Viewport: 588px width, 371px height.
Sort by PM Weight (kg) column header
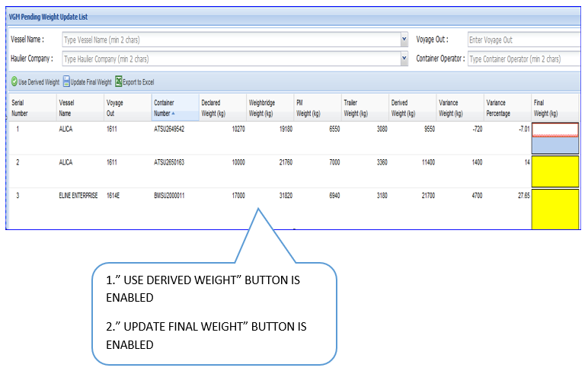(x=318, y=107)
